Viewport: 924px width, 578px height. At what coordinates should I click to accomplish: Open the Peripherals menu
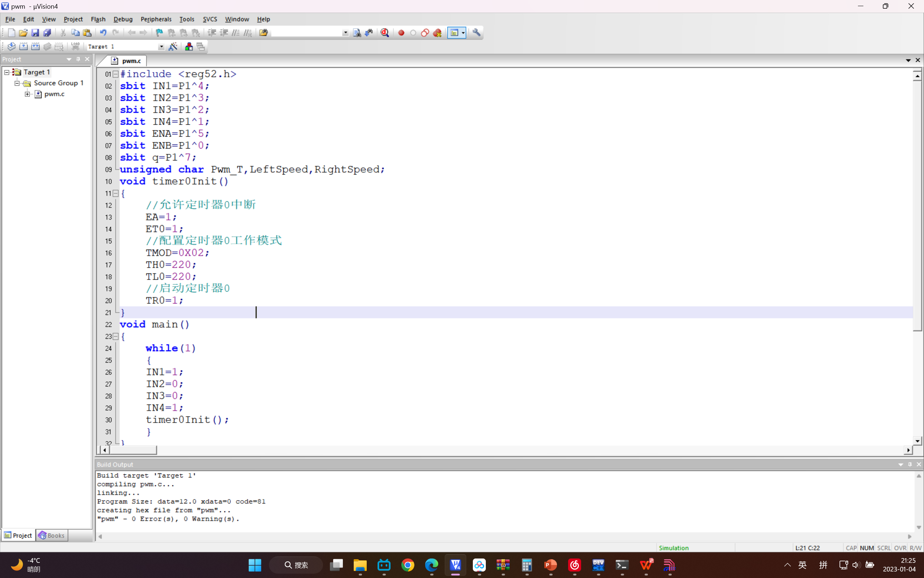tap(156, 19)
